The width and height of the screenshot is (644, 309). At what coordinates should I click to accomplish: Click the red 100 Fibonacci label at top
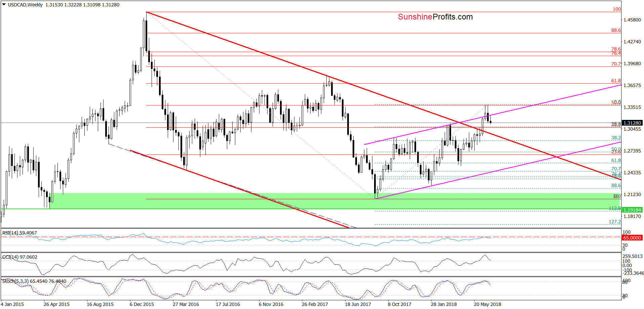[617, 9]
